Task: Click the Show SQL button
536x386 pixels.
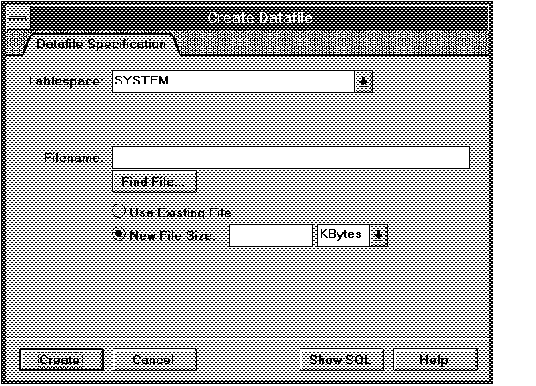Action: [341, 360]
